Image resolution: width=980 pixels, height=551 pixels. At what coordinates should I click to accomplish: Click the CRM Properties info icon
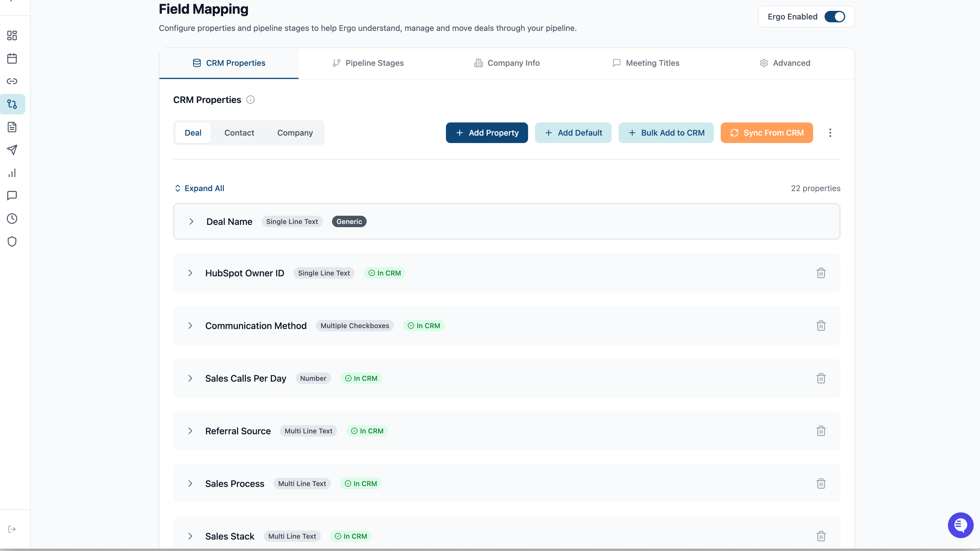(x=250, y=100)
